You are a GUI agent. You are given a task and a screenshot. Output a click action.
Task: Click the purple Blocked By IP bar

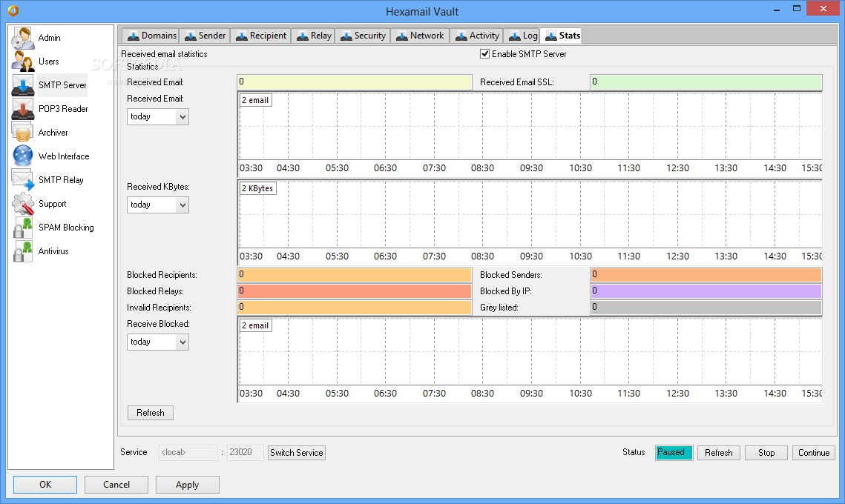pyautogui.click(x=706, y=291)
